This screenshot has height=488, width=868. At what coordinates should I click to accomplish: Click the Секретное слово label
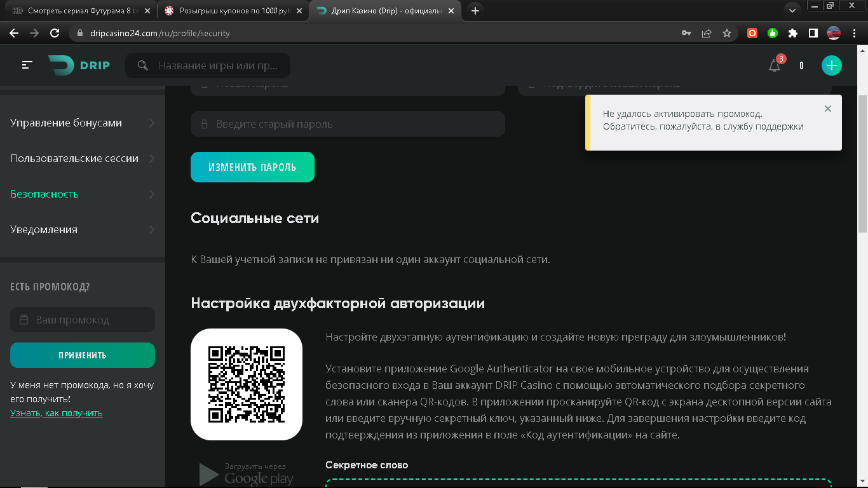tap(367, 465)
